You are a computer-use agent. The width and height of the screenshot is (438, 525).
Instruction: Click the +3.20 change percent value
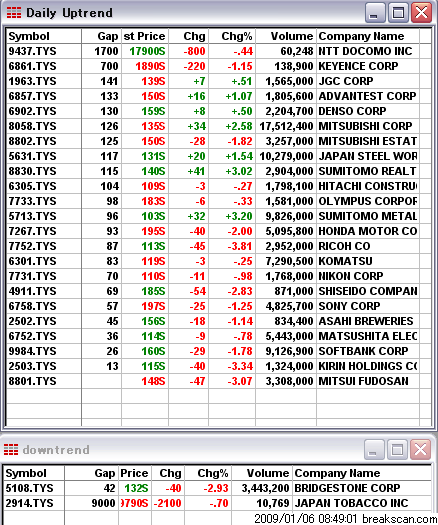239,216
